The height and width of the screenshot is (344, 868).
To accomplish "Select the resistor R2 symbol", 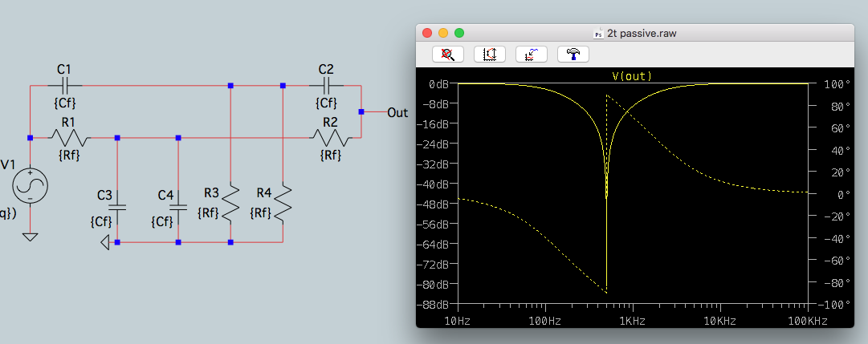I will click(x=331, y=138).
